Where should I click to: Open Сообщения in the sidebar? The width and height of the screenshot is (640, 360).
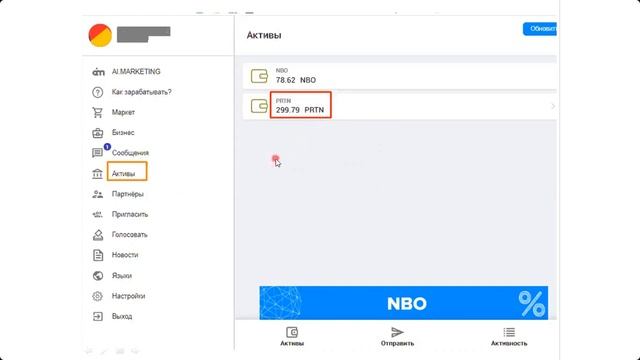[130, 153]
